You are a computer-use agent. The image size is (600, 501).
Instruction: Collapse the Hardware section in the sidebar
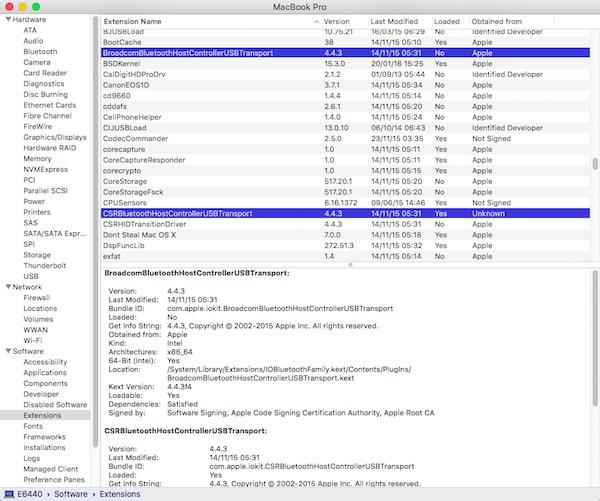pos(7,19)
